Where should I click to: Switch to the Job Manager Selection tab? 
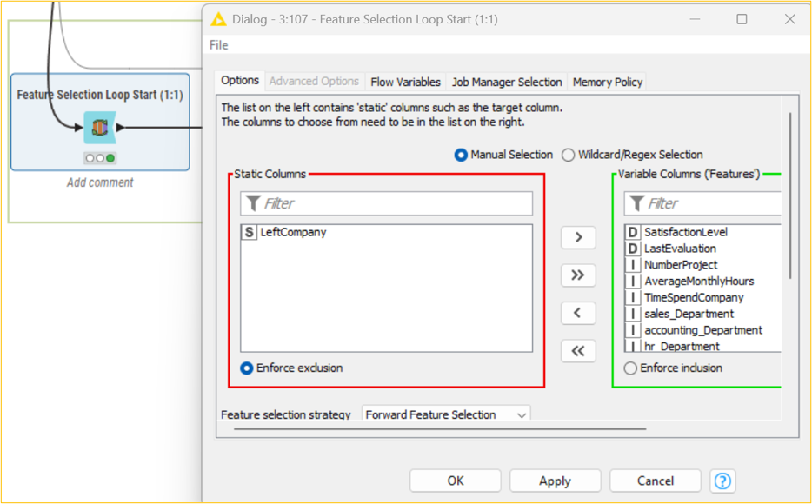[507, 82]
